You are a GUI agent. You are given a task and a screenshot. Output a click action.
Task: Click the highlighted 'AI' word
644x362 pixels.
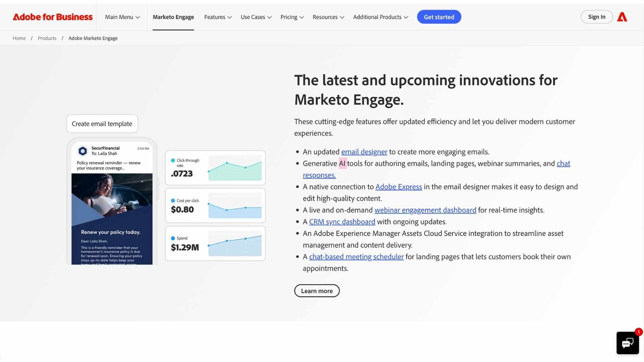[x=343, y=163]
